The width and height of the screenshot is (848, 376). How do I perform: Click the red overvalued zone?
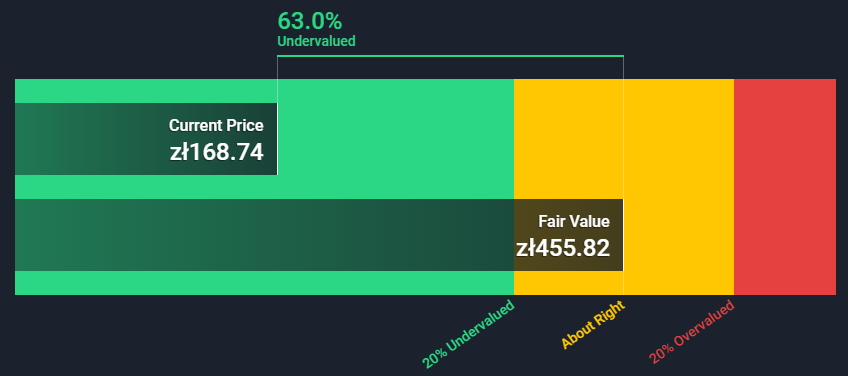[785, 187]
